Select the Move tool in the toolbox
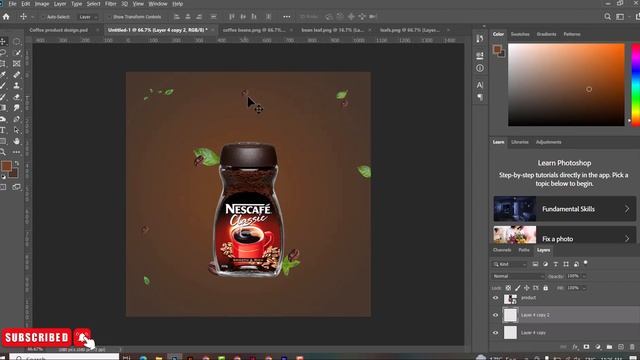The width and height of the screenshot is (640, 360). pyautogui.click(x=3, y=41)
